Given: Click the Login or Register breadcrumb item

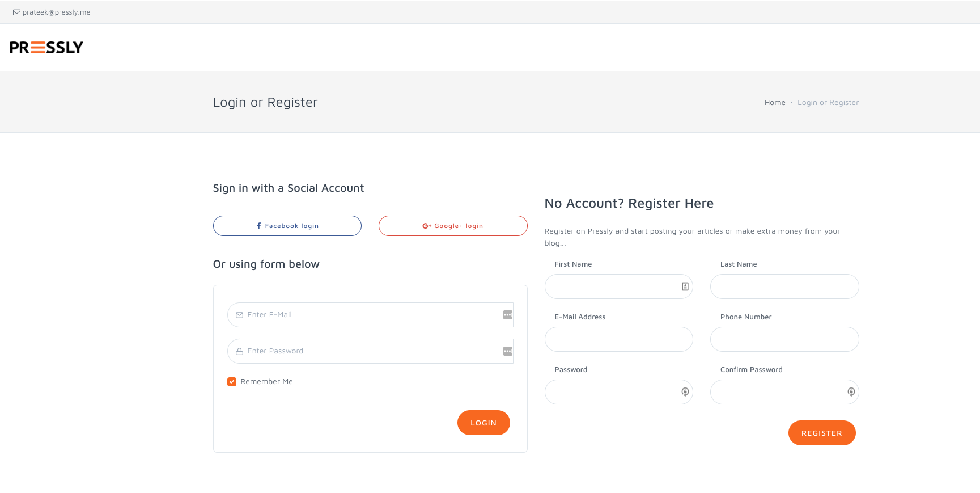Looking at the screenshot, I should click(x=828, y=103).
